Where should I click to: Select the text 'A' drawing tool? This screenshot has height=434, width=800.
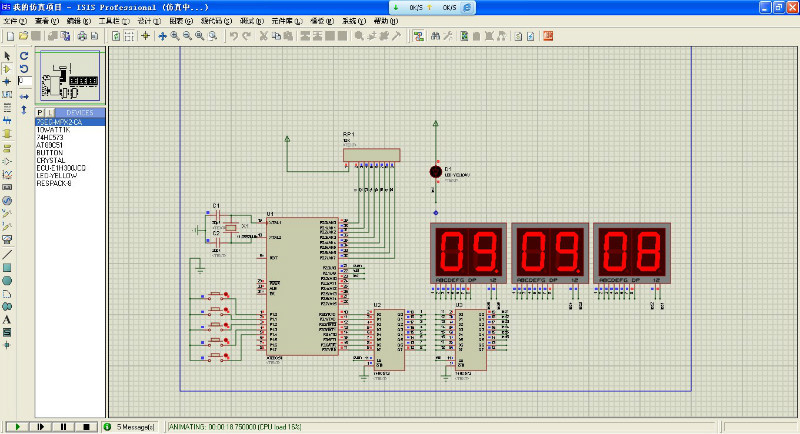pyautogui.click(x=7, y=319)
